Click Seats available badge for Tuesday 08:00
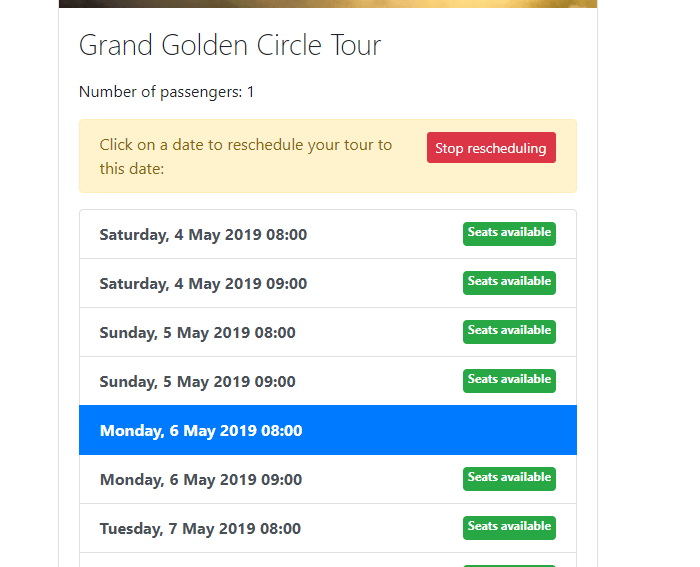Screen dimensions: 700x567 [509, 528]
